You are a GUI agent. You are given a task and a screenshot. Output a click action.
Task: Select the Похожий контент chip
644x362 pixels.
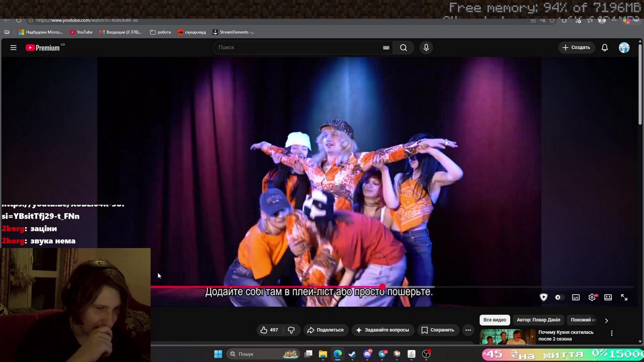pyautogui.click(x=583, y=320)
